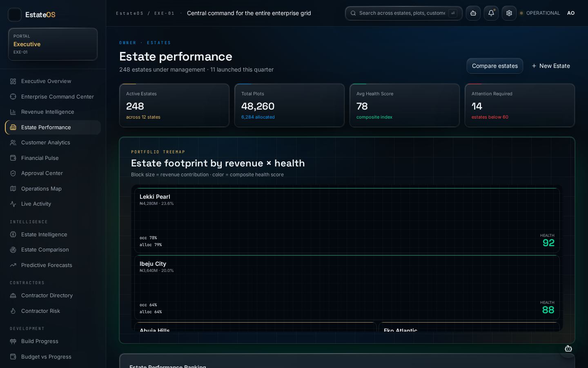
Task: Click the Estate Intelligence globe icon
Action: 13,235
